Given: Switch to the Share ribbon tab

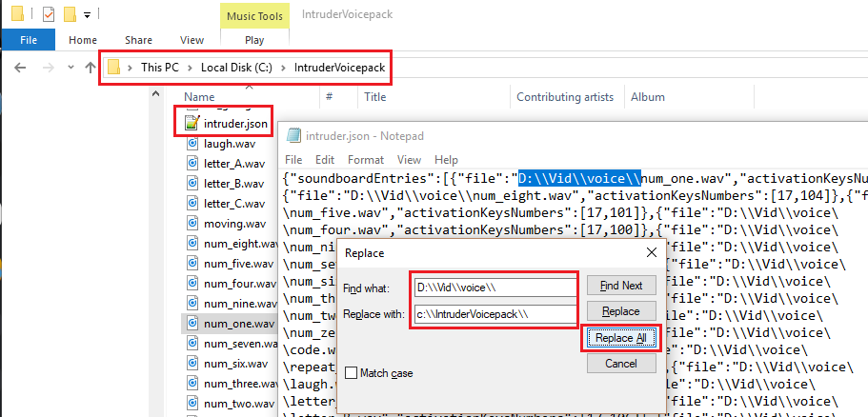Looking at the screenshot, I should tap(138, 40).
